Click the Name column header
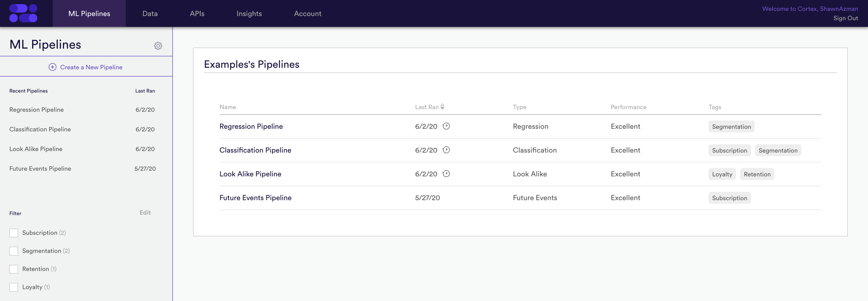868x301 pixels. click(228, 107)
